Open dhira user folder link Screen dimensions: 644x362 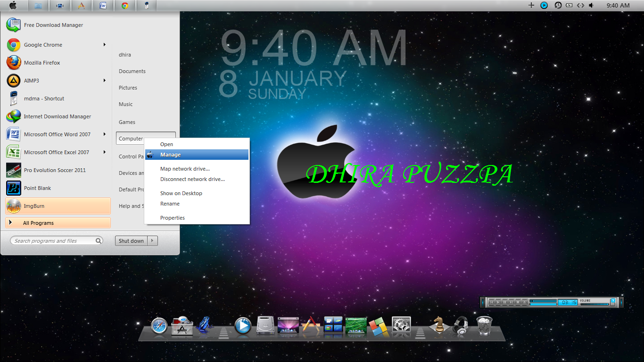click(125, 55)
